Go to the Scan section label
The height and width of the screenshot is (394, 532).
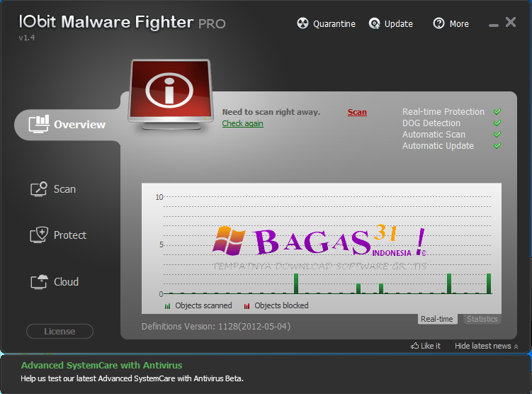[x=64, y=189]
